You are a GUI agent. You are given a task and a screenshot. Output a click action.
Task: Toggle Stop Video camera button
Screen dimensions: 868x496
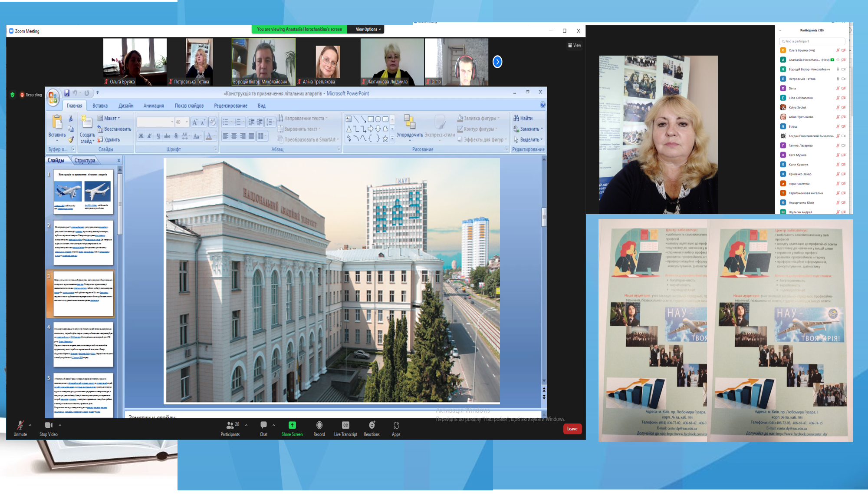(48, 426)
